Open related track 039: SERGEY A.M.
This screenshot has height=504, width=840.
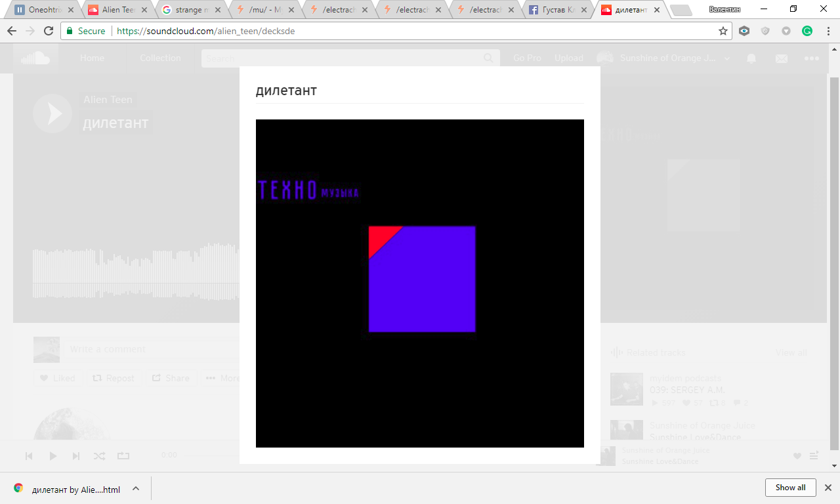tap(687, 390)
